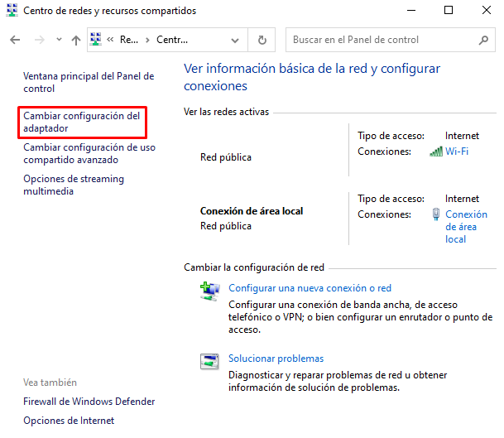This screenshot has height=438, width=504.
Task: Select the bold 'Conexión de área local' network name
Action: pyautogui.click(x=252, y=211)
